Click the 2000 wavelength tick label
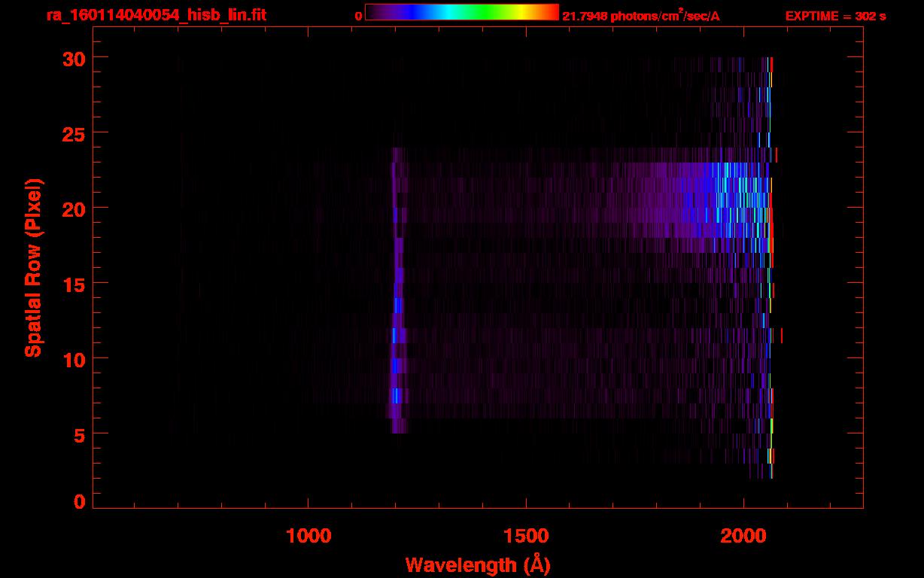Image resolution: width=924 pixels, height=578 pixels. tap(743, 536)
